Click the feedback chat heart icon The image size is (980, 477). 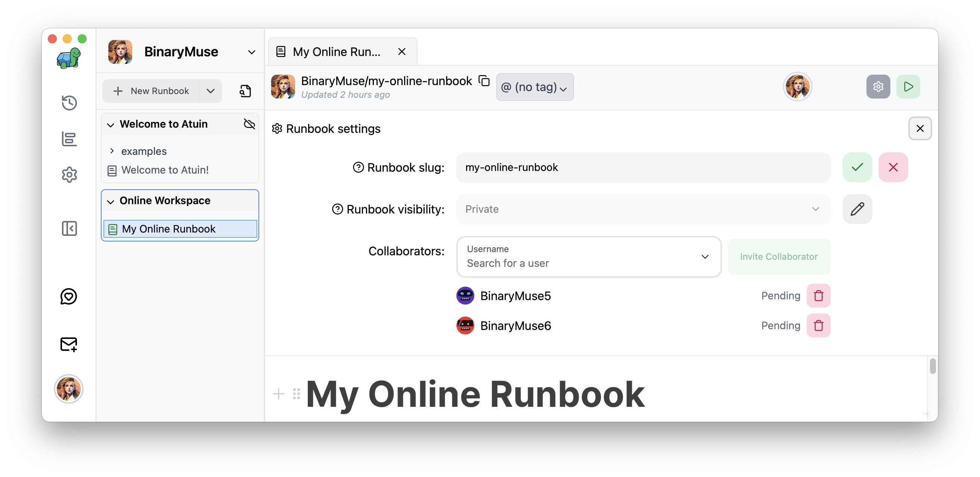click(x=69, y=296)
